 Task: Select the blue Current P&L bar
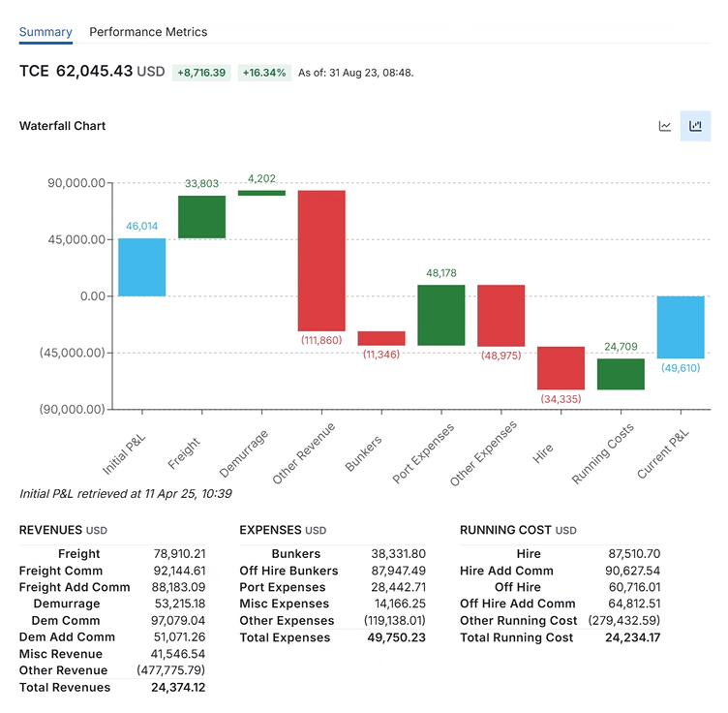(681, 327)
